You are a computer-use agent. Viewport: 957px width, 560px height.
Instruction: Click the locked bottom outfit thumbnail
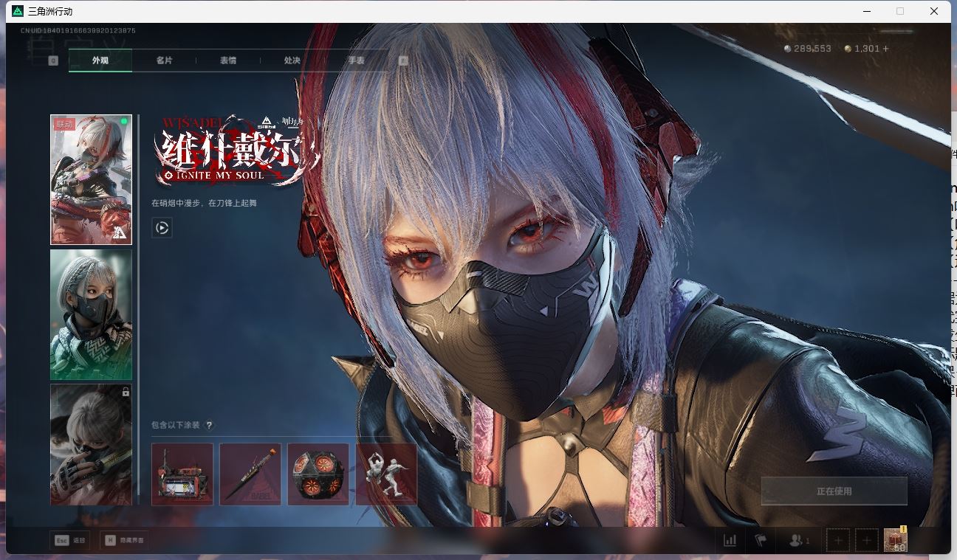click(91, 444)
